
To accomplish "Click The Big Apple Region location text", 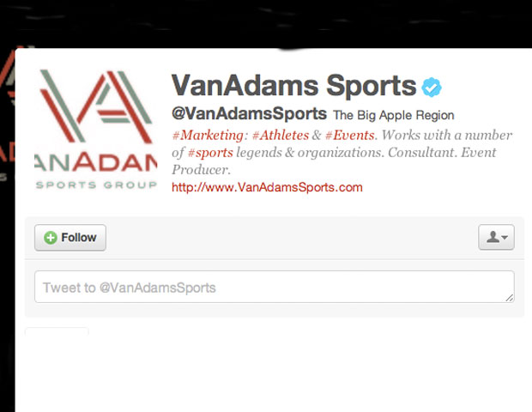I will pos(394,115).
